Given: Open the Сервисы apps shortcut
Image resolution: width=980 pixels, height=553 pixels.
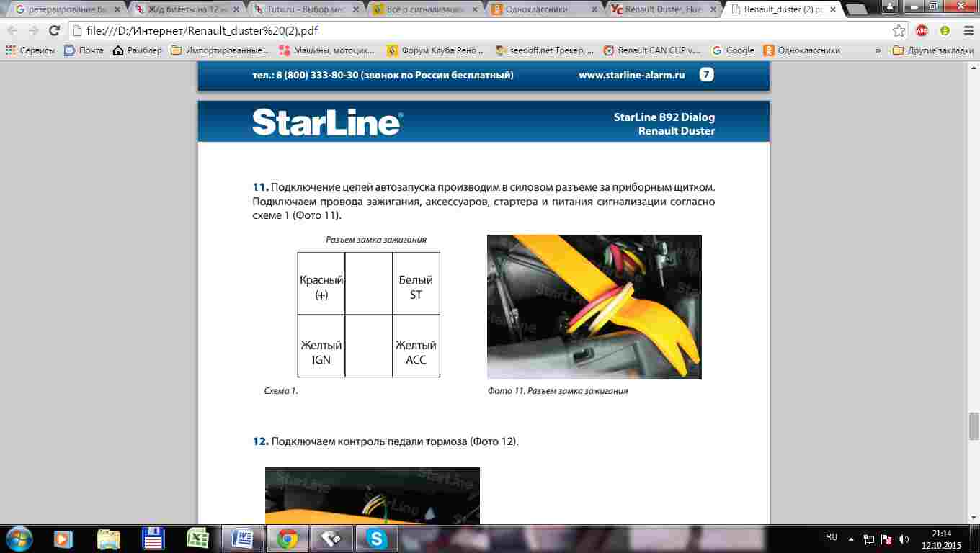Looking at the screenshot, I should pos(30,50).
